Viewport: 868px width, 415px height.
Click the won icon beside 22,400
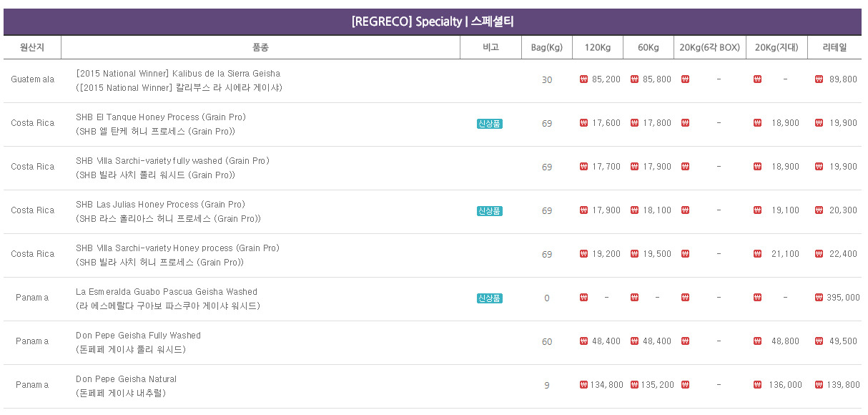[819, 254]
